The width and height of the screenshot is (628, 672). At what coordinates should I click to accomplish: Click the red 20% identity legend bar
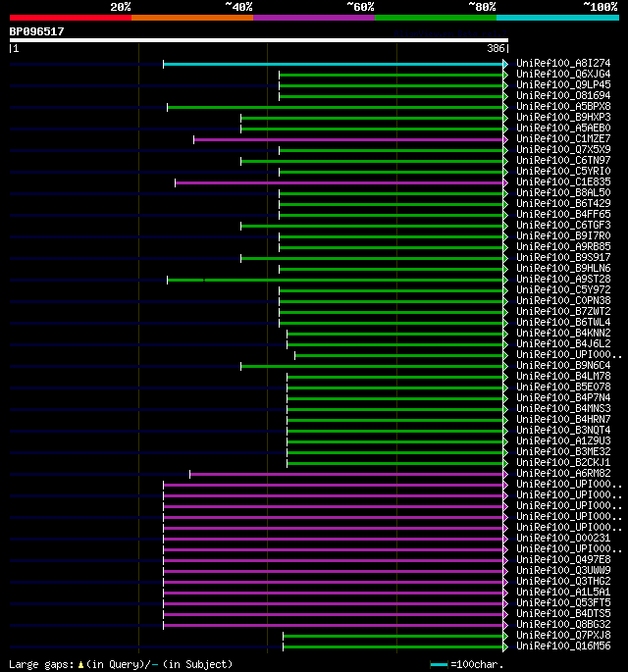click(71, 18)
